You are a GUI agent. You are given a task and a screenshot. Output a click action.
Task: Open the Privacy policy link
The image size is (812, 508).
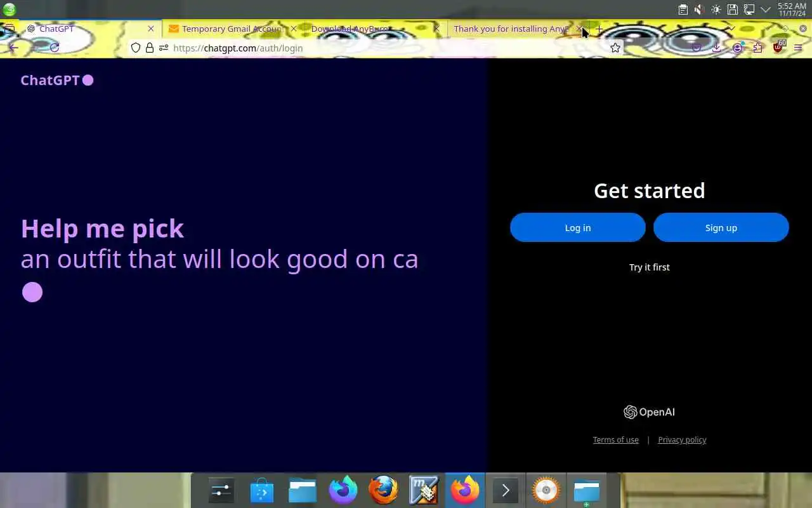(x=682, y=439)
